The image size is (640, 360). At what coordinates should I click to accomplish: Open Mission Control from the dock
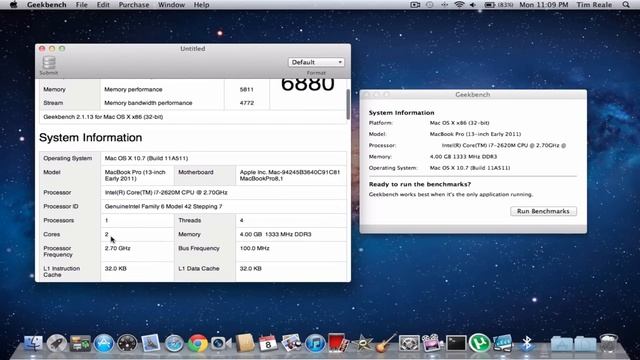coord(80,344)
